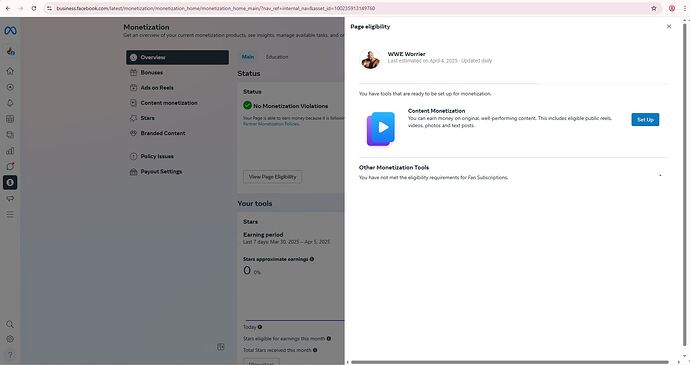Select Overview in Monetization menu
Screen dimensions: 690x365
(177, 57)
